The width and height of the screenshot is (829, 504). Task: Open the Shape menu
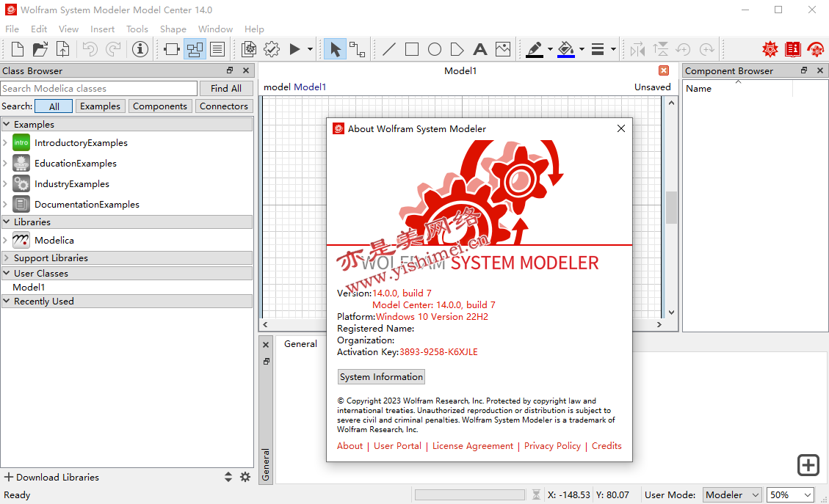pos(173,29)
